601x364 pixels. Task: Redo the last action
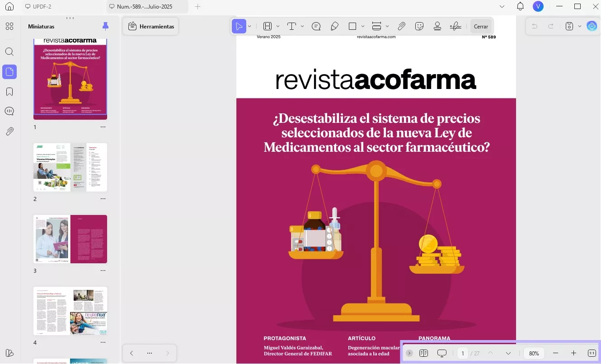pyautogui.click(x=551, y=26)
